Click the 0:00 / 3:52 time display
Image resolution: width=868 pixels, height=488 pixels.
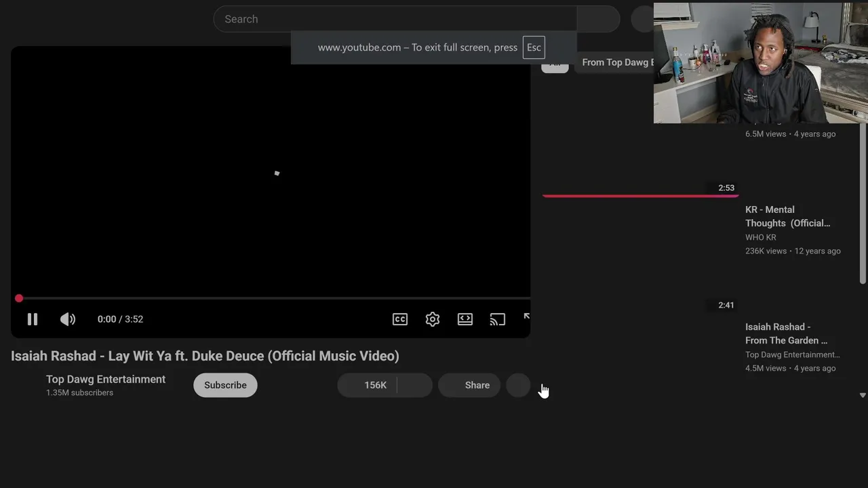tap(120, 319)
